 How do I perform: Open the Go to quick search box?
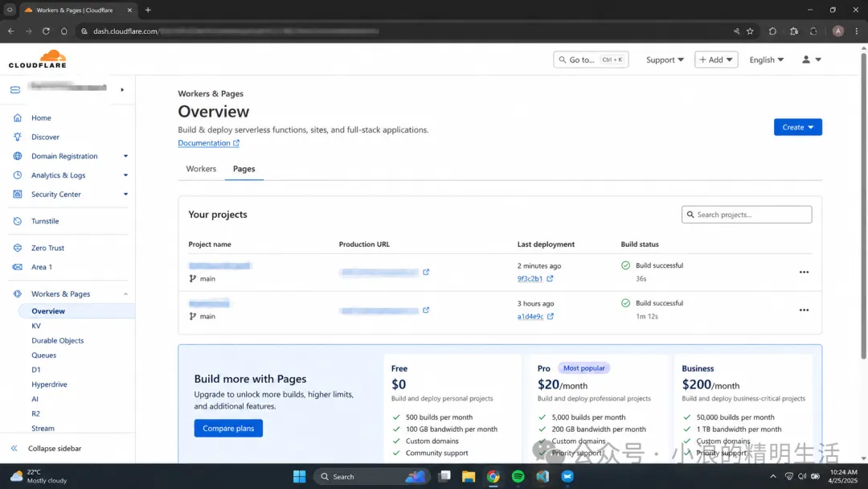coord(591,60)
